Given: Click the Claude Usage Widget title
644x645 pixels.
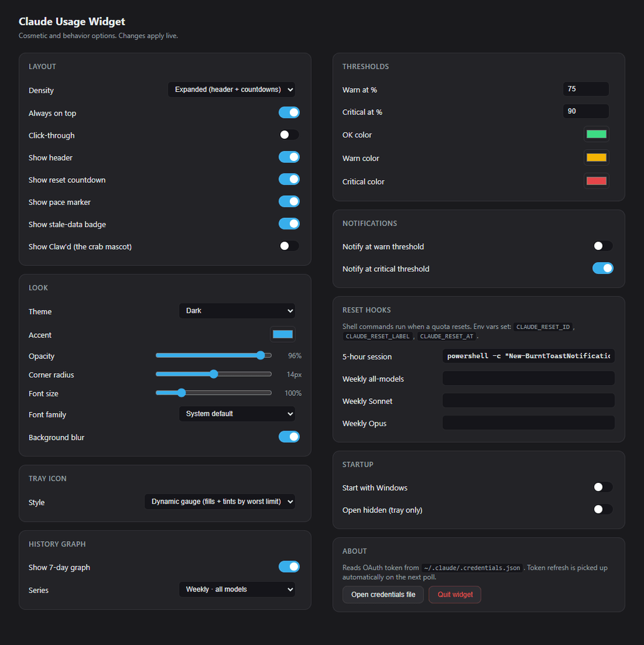Looking at the screenshot, I should (72, 21).
